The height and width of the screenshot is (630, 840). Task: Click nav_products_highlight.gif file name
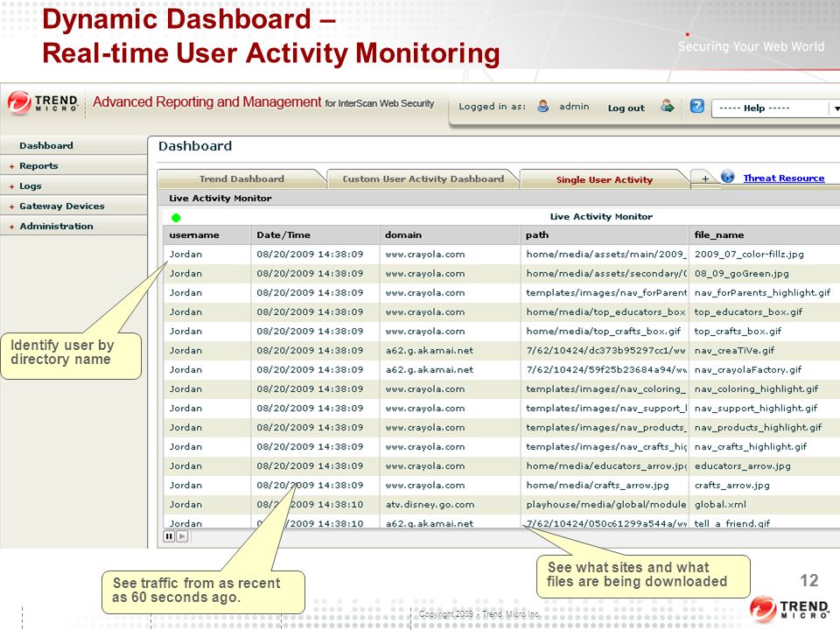click(758, 428)
